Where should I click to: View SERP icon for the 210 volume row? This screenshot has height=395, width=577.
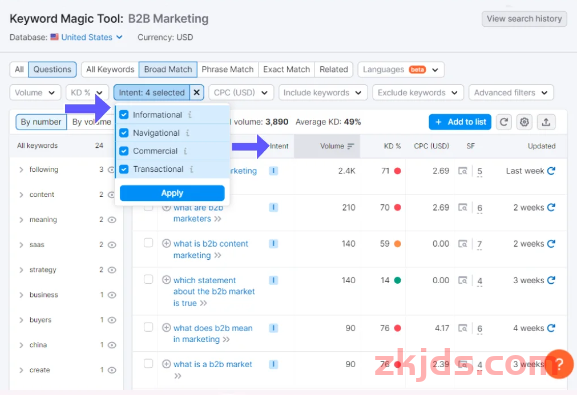tap(463, 208)
